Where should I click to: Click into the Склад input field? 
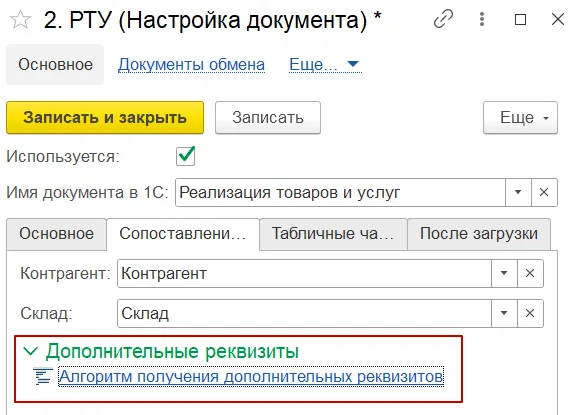(304, 313)
